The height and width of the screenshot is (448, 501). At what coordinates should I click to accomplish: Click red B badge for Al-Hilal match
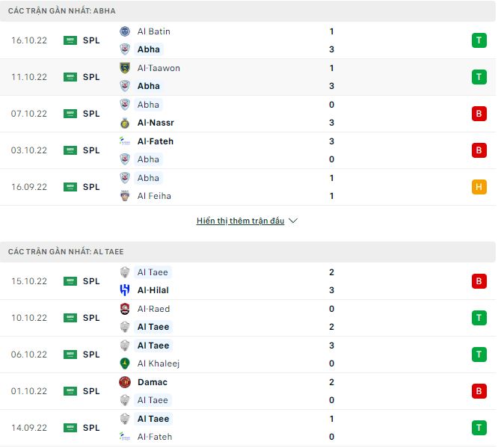click(478, 281)
